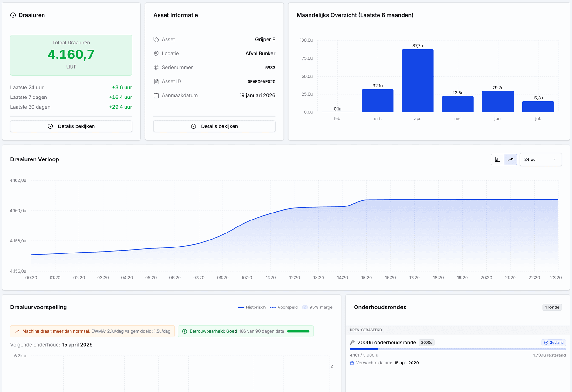Viewport: 572px width, 392px height.
Task: Click the location pin icon beside Locatie
Action: click(156, 54)
